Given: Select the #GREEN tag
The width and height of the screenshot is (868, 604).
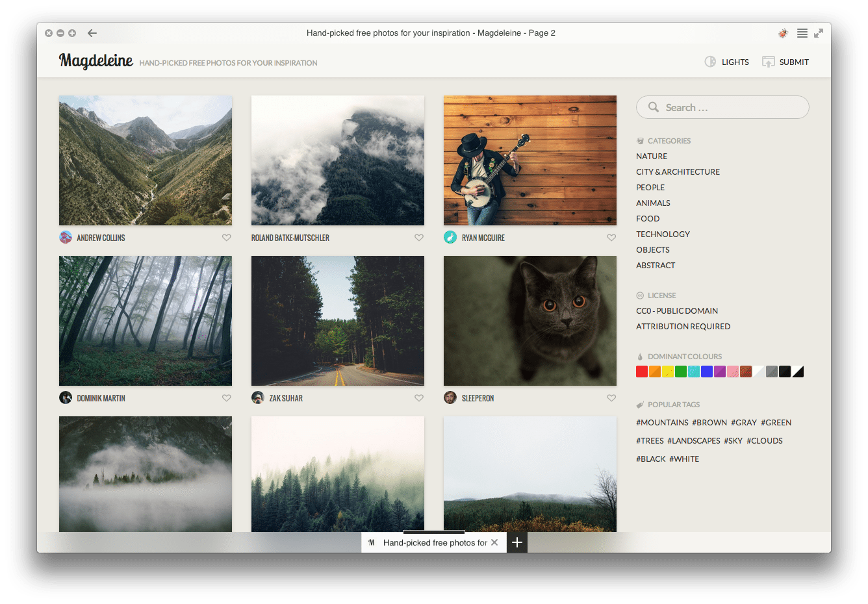Looking at the screenshot, I should (x=776, y=423).
